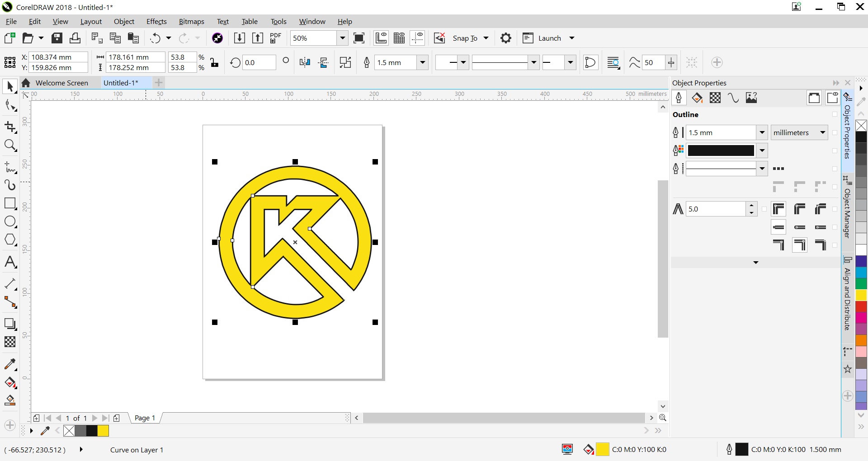Turn off snapping toggle
Screen dimensions: 868x461
pyautogui.click(x=439, y=38)
